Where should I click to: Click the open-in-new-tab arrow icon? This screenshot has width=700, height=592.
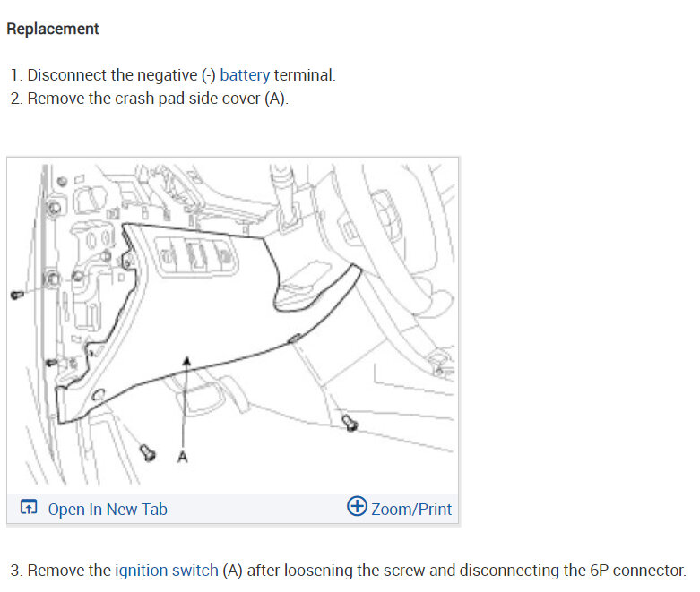click(29, 507)
